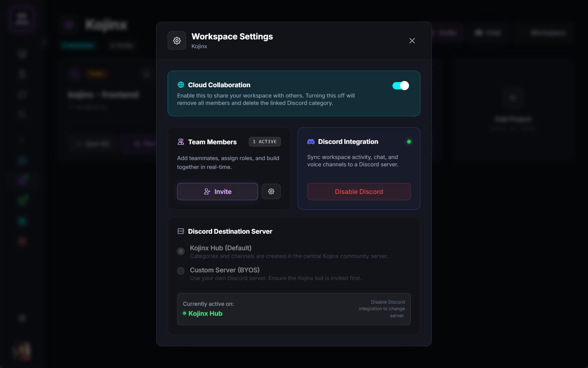The height and width of the screenshot is (368, 588).
Task: Close the Workspace Settings dialog
Action: [x=412, y=40]
